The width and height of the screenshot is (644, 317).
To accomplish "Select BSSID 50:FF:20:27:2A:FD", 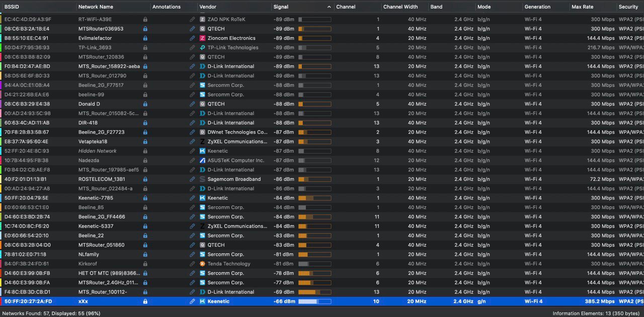I will tap(28, 301).
